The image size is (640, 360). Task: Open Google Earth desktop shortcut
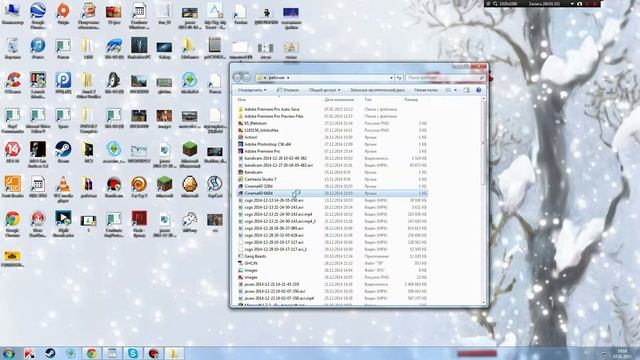38,14
